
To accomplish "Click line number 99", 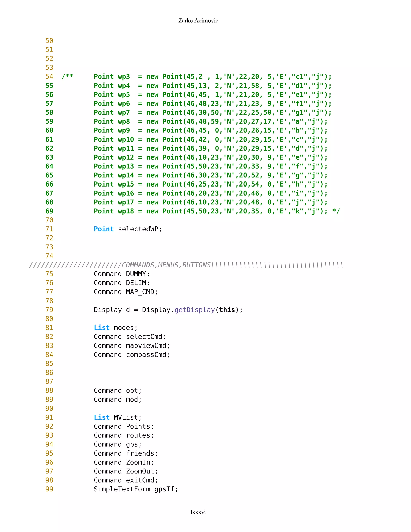I will 49,489.
